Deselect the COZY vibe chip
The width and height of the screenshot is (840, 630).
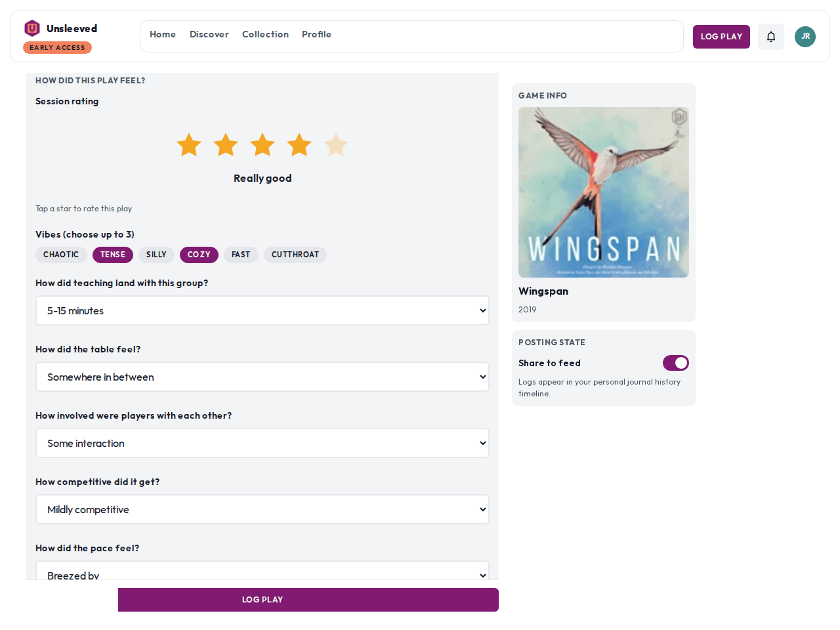pyautogui.click(x=199, y=255)
